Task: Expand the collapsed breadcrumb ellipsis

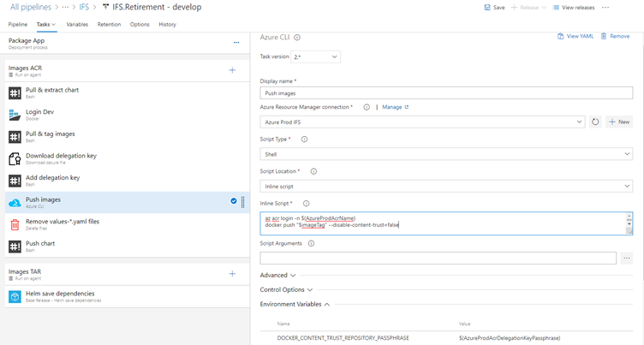Action: point(65,7)
